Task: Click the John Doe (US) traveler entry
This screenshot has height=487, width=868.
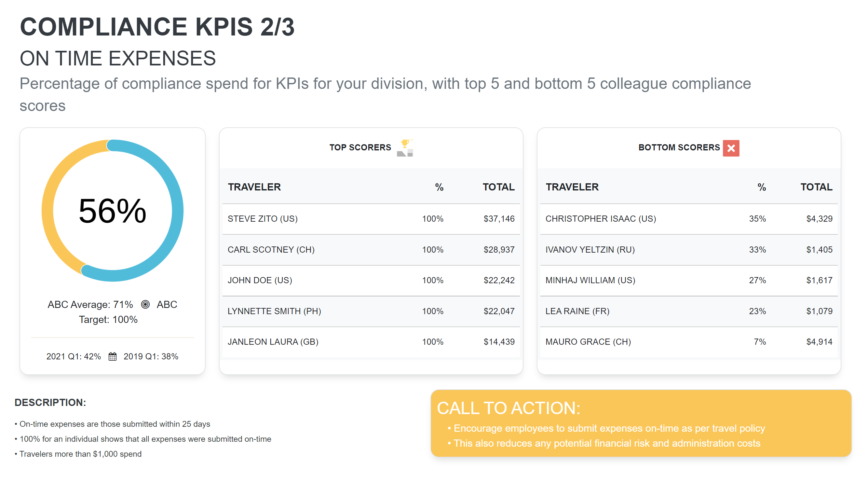Action: pyautogui.click(x=260, y=280)
